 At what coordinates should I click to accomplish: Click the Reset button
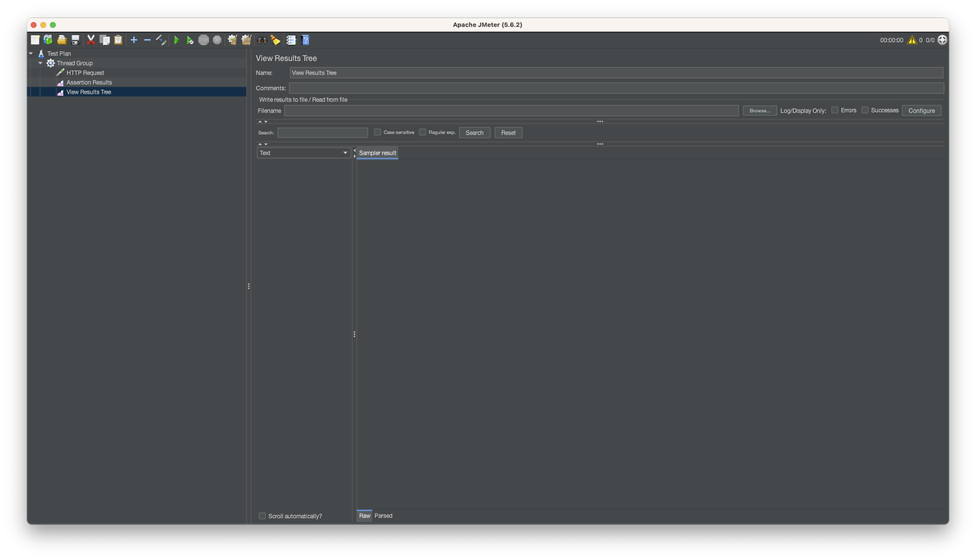click(x=509, y=133)
